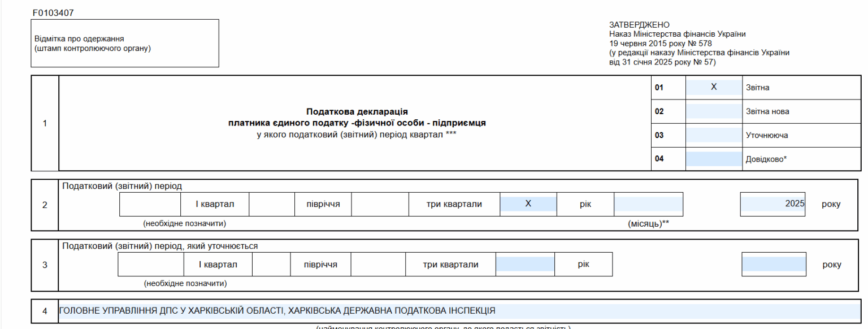Check the 03 Уточнююча box
Screen dimensions: 868x329
[x=713, y=135]
